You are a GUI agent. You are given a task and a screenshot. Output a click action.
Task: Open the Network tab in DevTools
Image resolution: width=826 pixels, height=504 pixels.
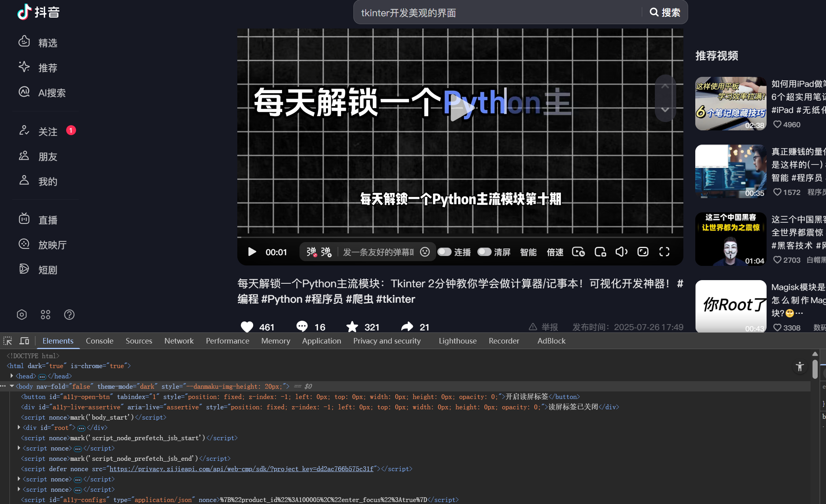[179, 341]
